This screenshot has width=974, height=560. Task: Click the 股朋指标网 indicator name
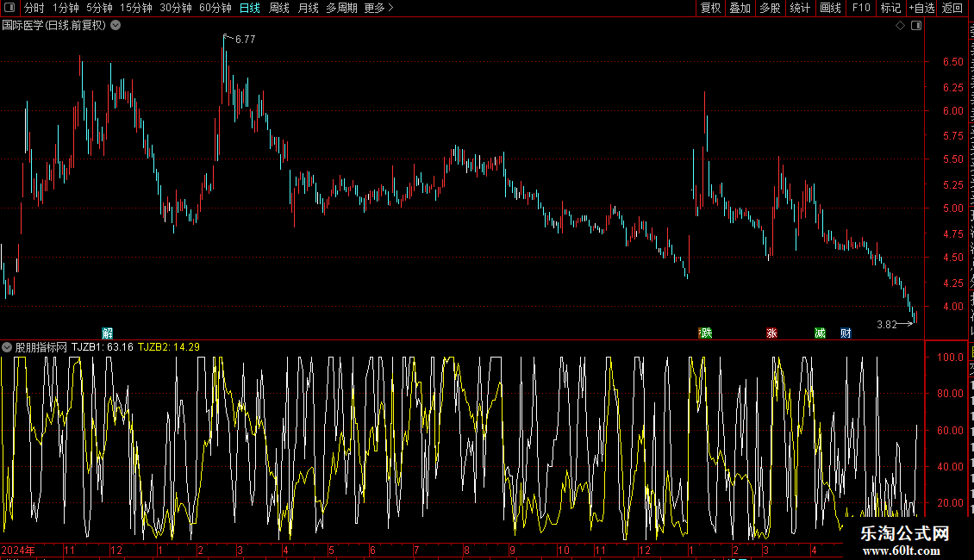(41, 347)
